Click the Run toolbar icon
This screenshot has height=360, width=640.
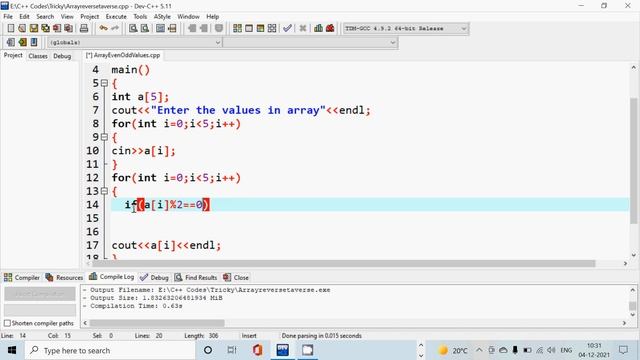(x=249, y=28)
